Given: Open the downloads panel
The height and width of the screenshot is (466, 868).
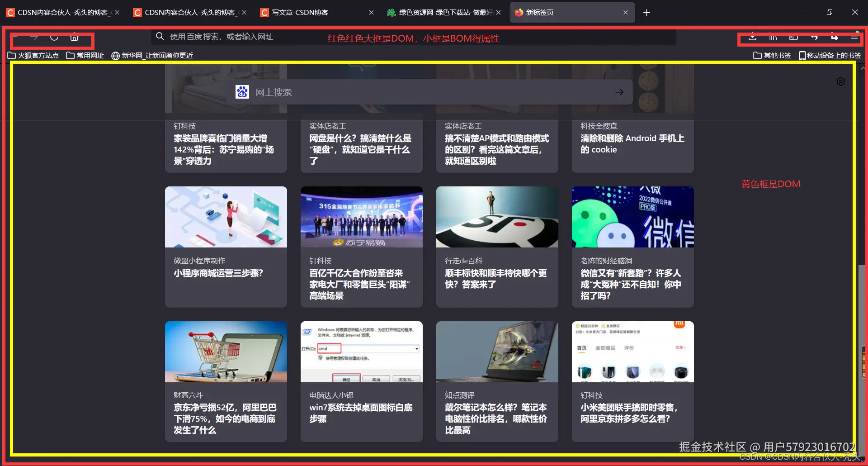Looking at the screenshot, I should 753,37.
